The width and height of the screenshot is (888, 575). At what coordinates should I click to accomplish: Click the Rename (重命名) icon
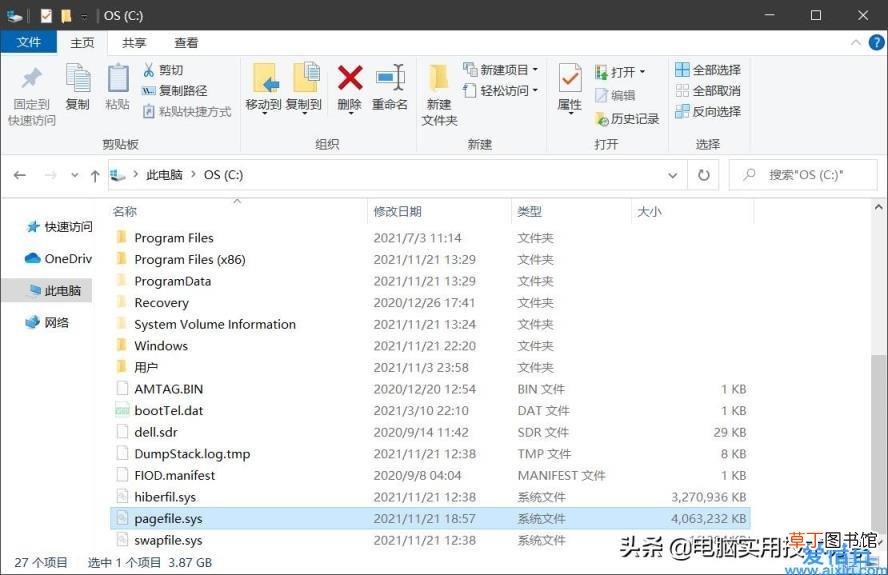pyautogui.click(x=390, y=78)
